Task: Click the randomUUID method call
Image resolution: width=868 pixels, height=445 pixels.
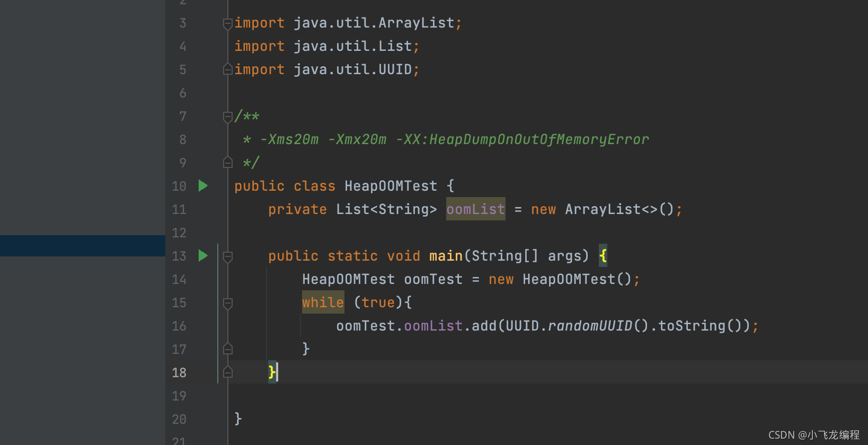Action: (x=590, y=326)
